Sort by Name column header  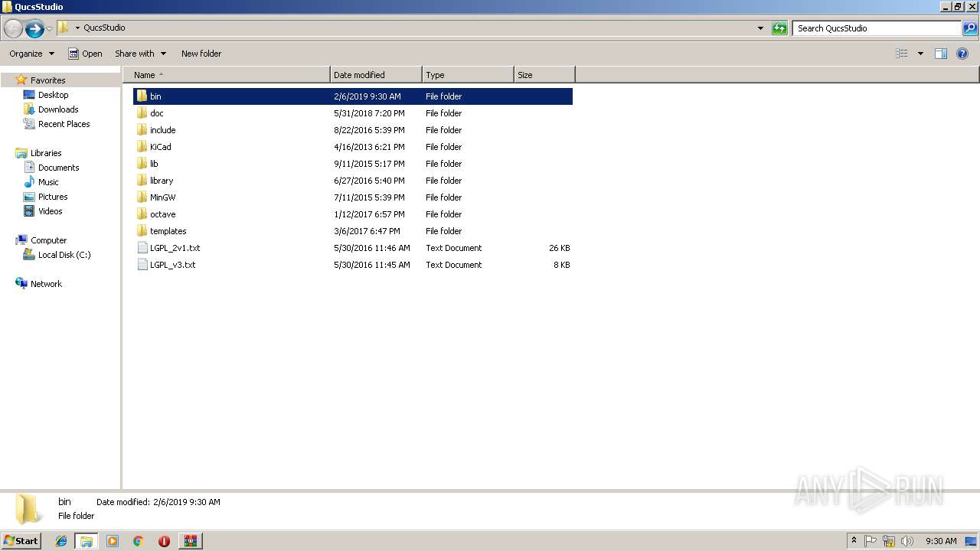coord(227,75)
